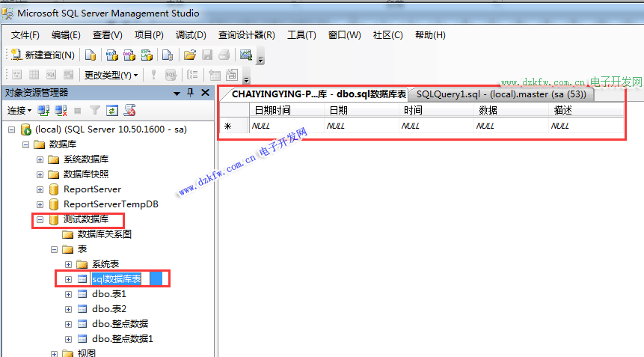Screen dimensions: 644x357
Task: Open the 连接 dropdown in Object Explorer
Action: [19, 111]
